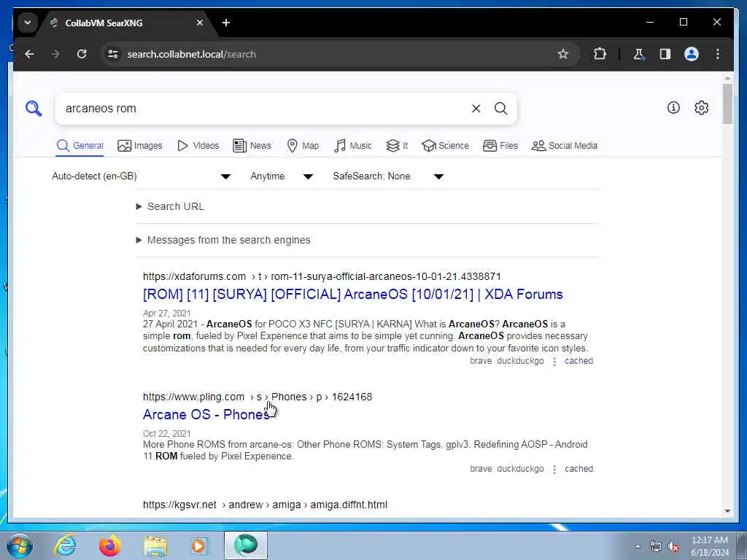Click the forward navigation arrow

(x=55, y=54)
